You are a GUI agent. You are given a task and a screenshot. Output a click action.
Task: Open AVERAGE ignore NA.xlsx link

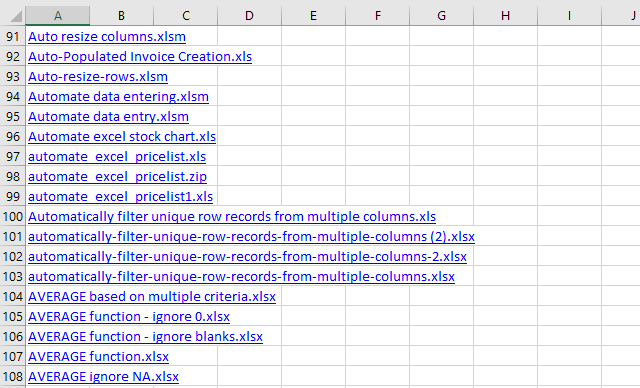coord(103,377)
